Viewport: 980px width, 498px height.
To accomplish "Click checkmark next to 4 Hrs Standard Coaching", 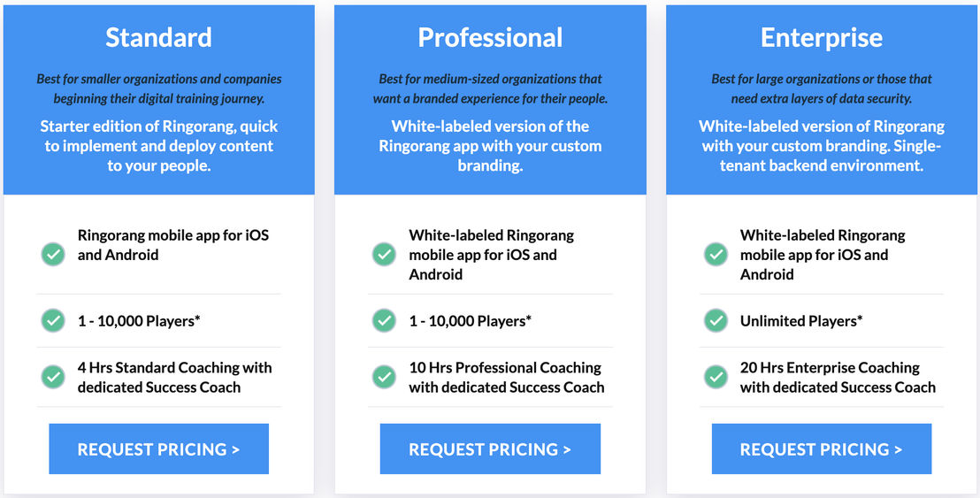I will tap(53, 377).
